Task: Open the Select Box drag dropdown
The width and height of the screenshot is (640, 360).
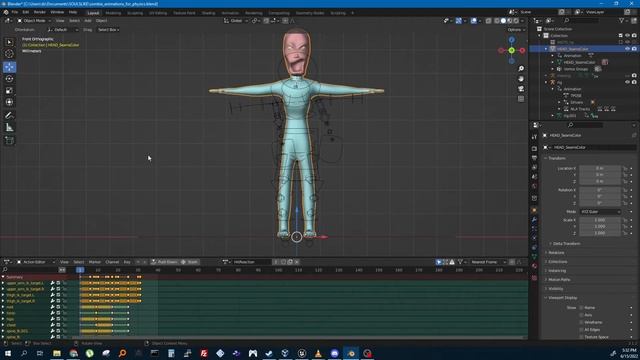Action: pyautogui.click(x=108, y=30)
